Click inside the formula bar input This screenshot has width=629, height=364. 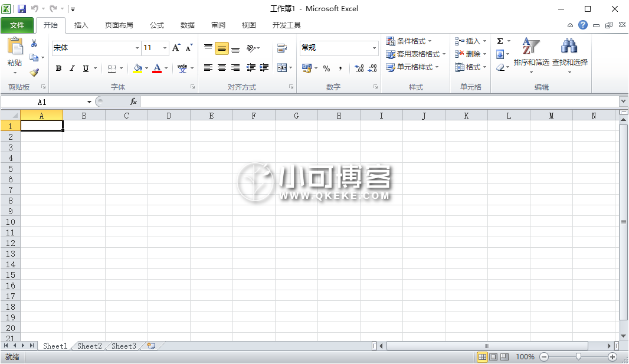[379, 102]
